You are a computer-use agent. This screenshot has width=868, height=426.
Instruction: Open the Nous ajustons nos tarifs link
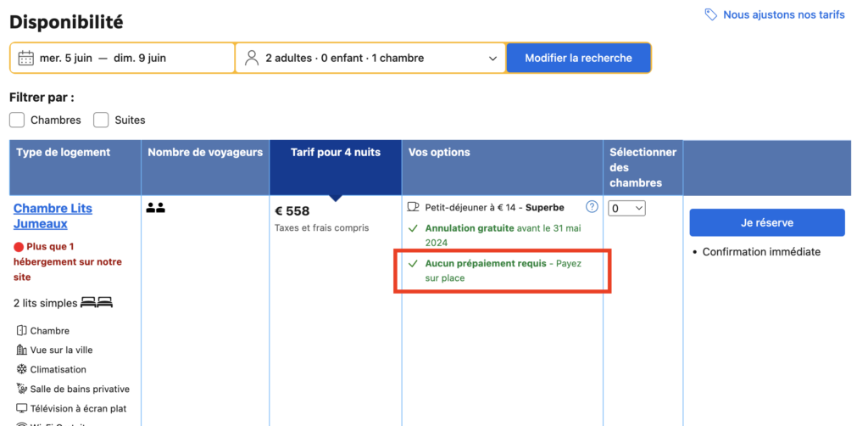click(783, 15)
